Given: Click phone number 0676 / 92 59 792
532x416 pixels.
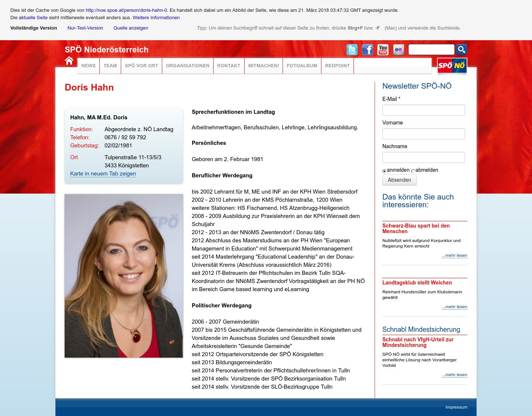Looking at the screenshot, I should coord(125,137).
